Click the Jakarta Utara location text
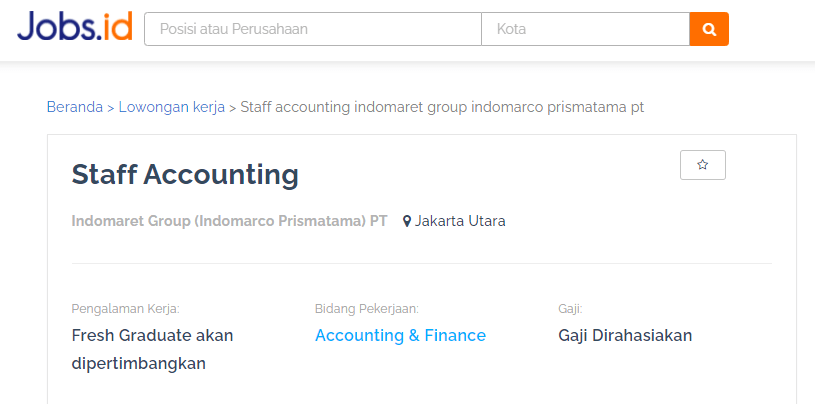The width and height of the screenshot is (815, 404). tap(460, 221)
